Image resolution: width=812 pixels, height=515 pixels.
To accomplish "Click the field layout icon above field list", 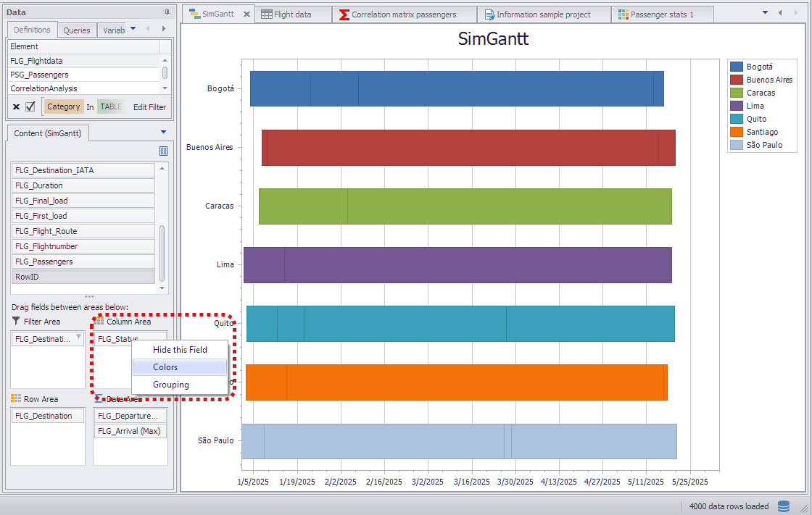I will pos(163,151).
